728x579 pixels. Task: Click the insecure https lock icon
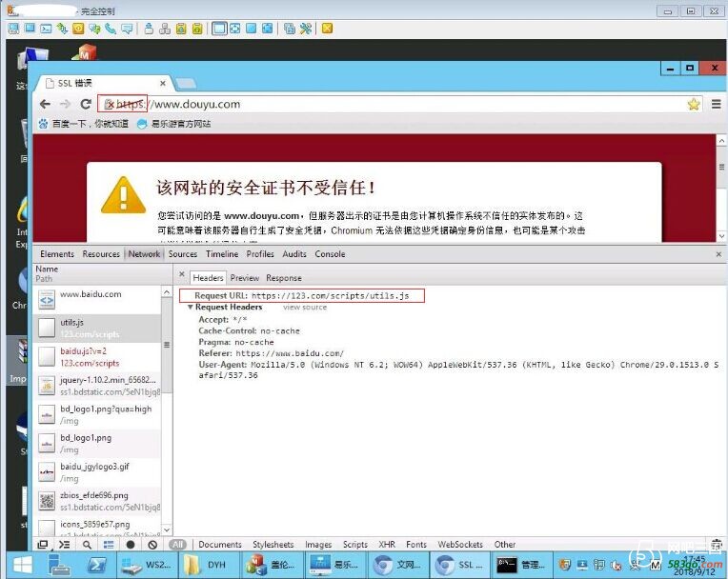click(110, 104)
